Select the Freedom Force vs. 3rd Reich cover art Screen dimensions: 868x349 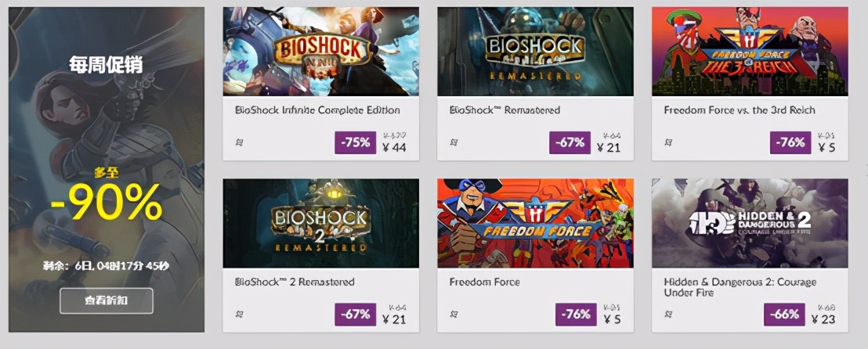click(750, 52)
